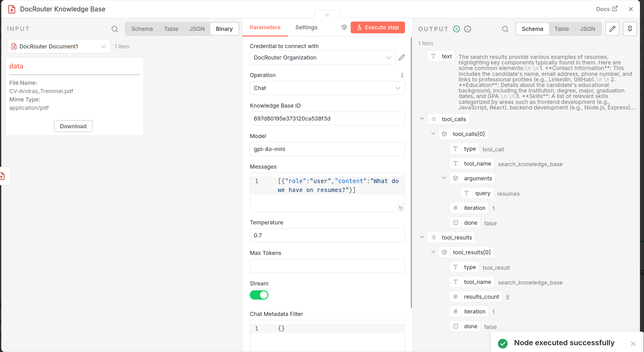Switch input view to JSON
Viewport: 644px width, 352px height.
197,29
